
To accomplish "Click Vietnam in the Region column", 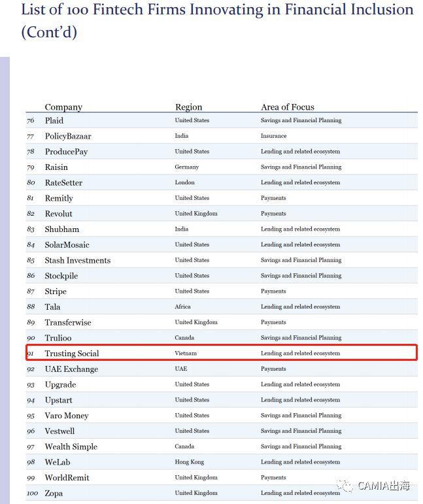I will point(186,353).
